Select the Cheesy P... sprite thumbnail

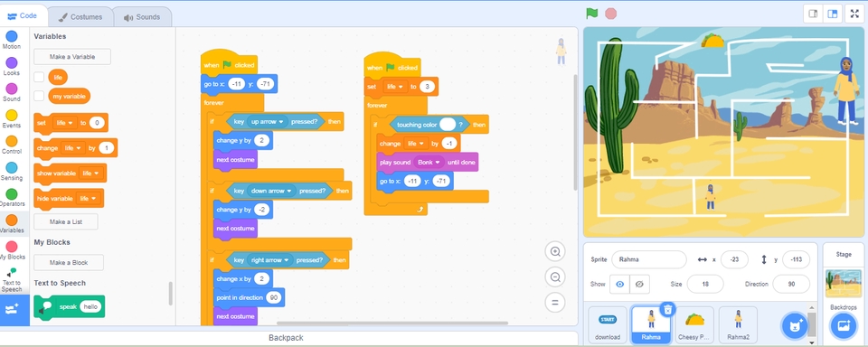(694, 325)
